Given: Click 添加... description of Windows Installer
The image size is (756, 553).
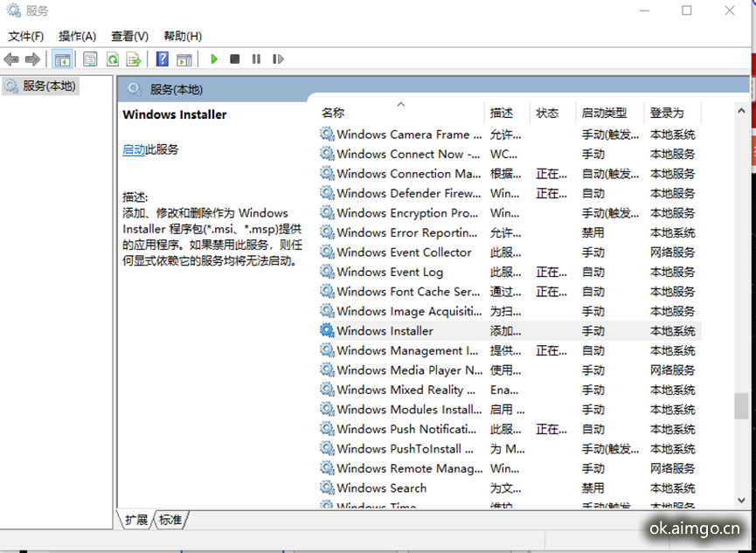Looking at the screenshot, I should [505, 331].
